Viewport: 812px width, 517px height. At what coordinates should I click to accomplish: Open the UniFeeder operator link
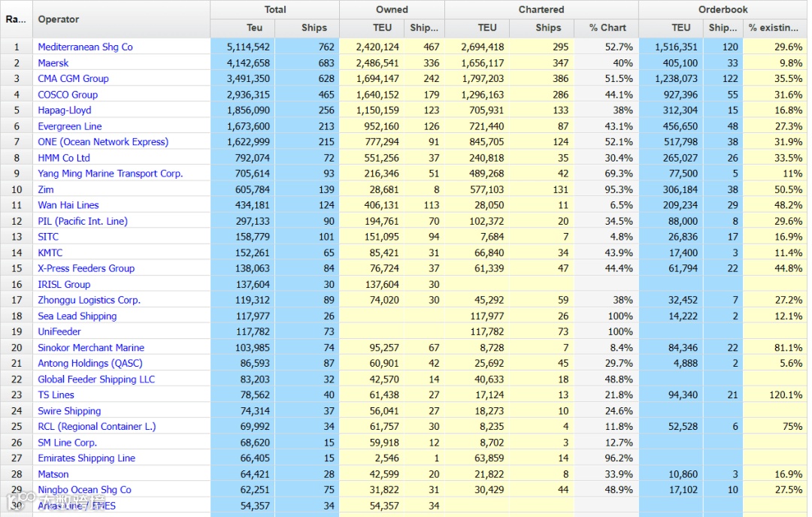tap(59, 331)
